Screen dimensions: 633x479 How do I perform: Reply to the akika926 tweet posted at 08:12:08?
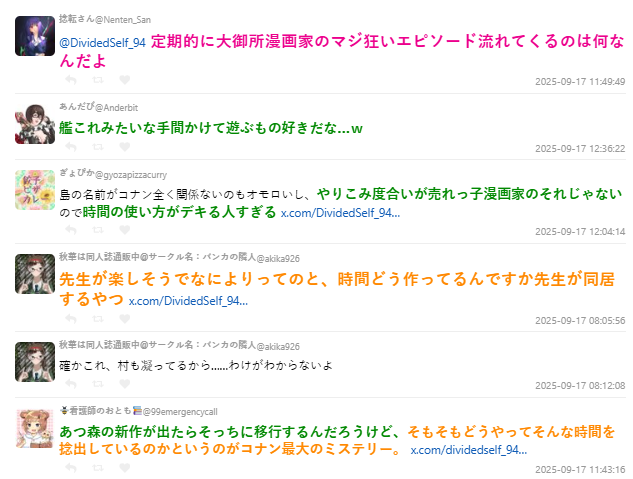pos(70,384)
